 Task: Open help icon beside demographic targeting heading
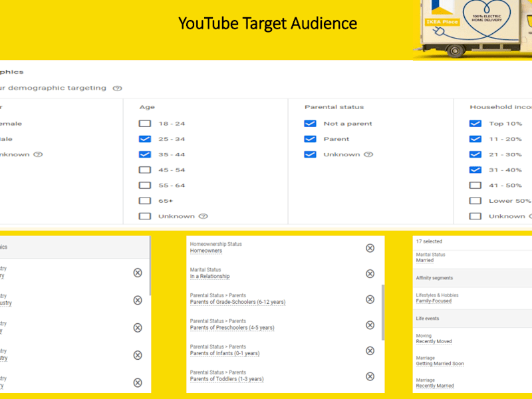118,88
